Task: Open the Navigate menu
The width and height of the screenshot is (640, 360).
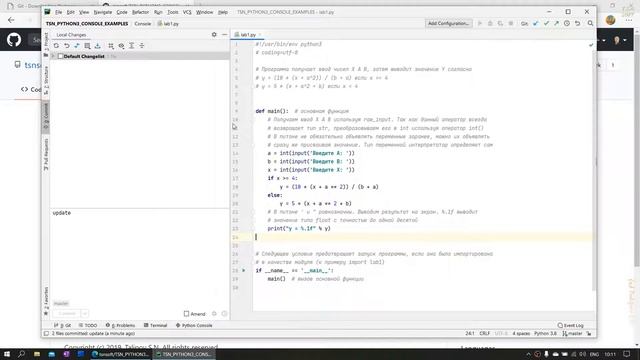Action: 103,12
